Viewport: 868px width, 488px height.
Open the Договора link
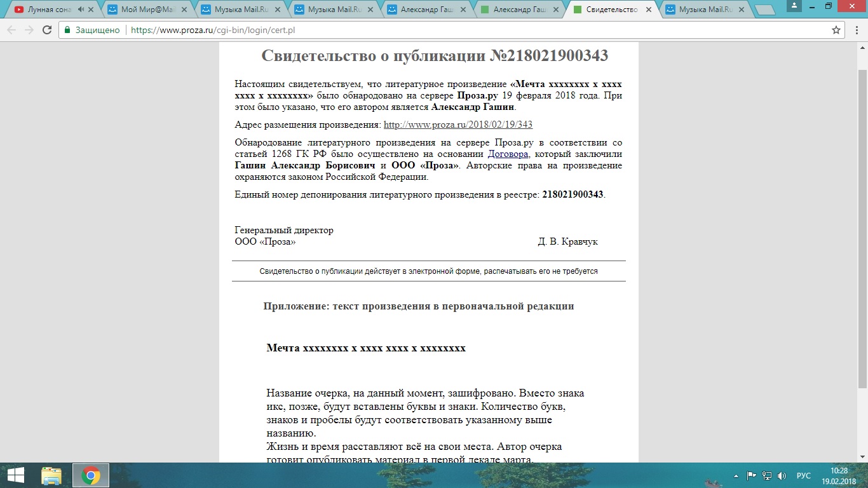[x=508, y=154]
